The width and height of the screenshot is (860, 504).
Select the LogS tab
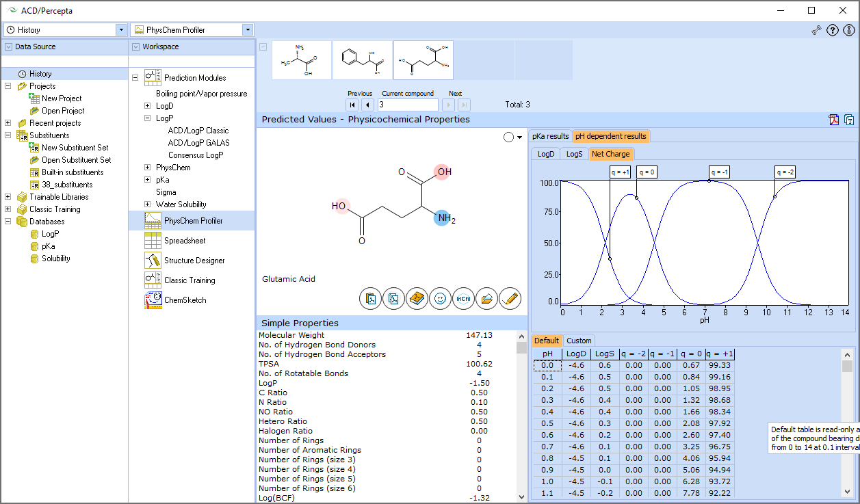coord(573,153)
